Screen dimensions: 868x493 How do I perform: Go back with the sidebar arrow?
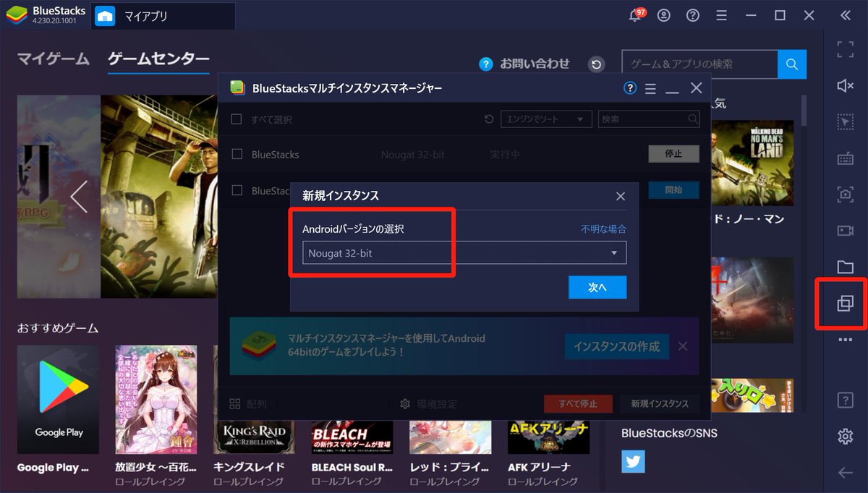click(x=845, y=473)
